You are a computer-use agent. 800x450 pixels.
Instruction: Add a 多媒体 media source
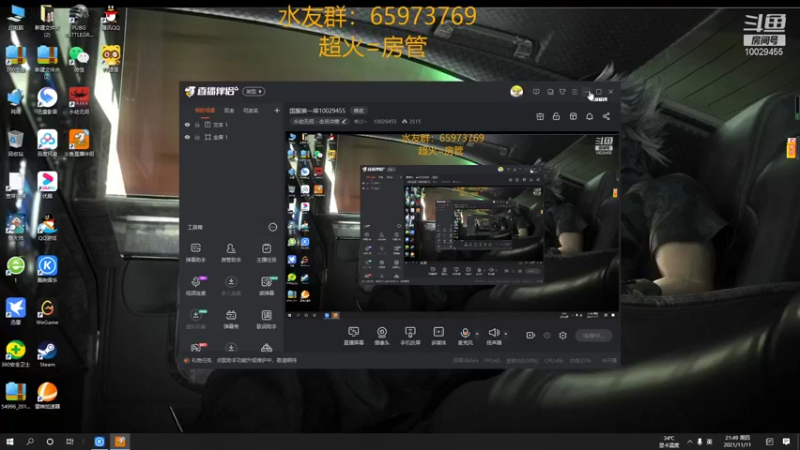pos(438,336)
